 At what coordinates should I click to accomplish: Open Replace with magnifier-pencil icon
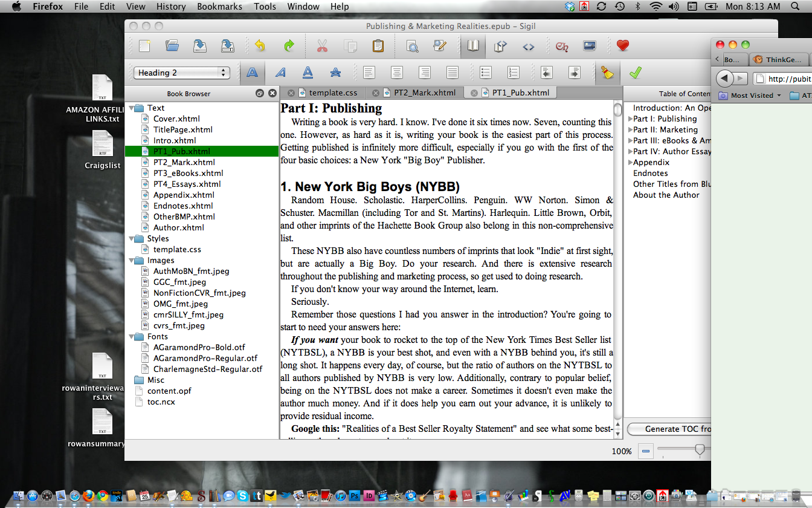pos(440,46)
